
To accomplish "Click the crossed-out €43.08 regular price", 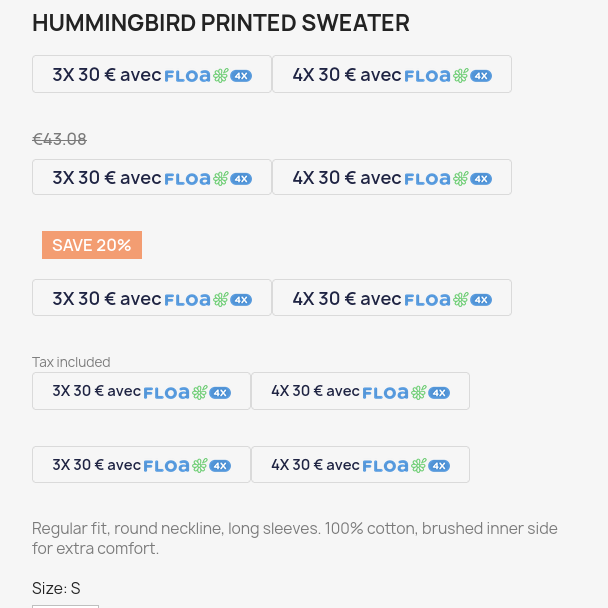I will [x=60, y=139].
